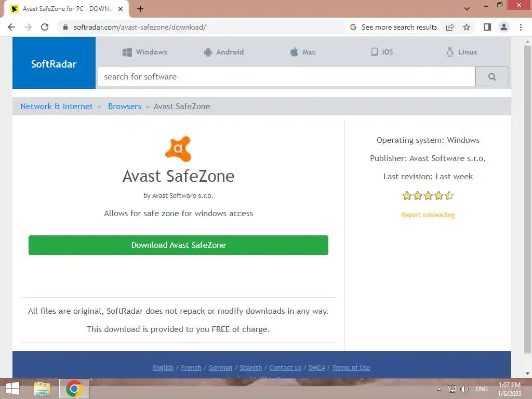532x399 pixels.
Task: Switch site language to English
Action: click(x=163, y=367)
